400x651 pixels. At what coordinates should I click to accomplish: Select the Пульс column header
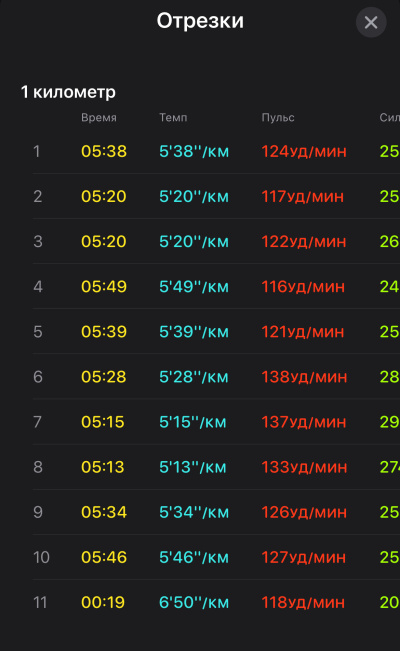click(278, 117)
